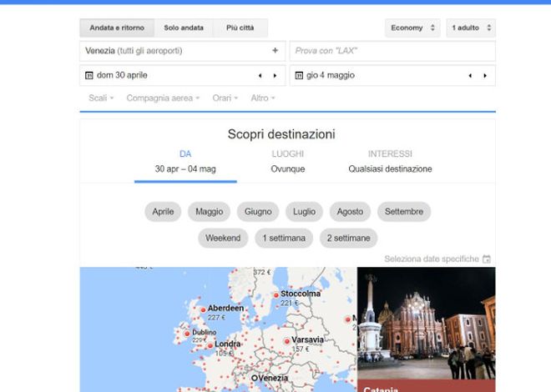551x392 pixels.
Task: Click the 157 € price under Varsavia
Action: click(x=301, y=349)
